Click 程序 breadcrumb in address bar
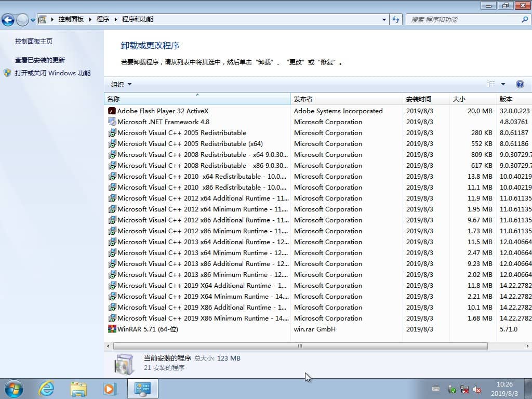 pyautogui.click(x=103, y=19)
